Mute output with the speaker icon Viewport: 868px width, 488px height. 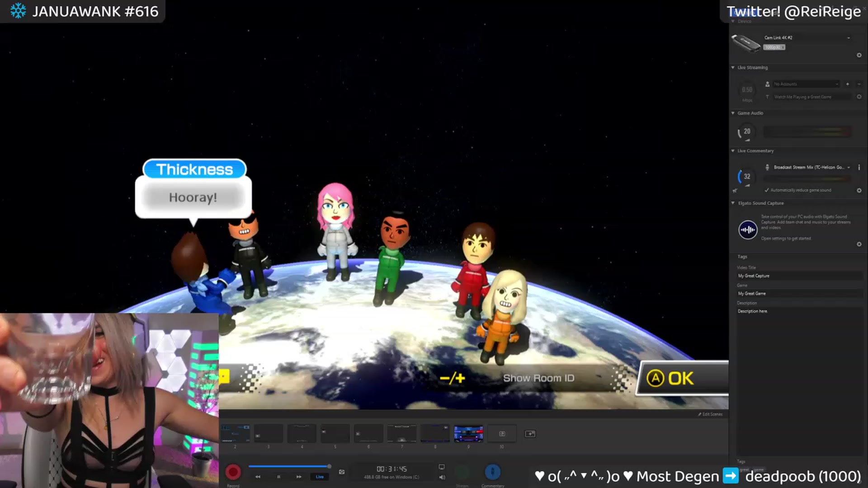pyautogui.click(x=442, y=477)
